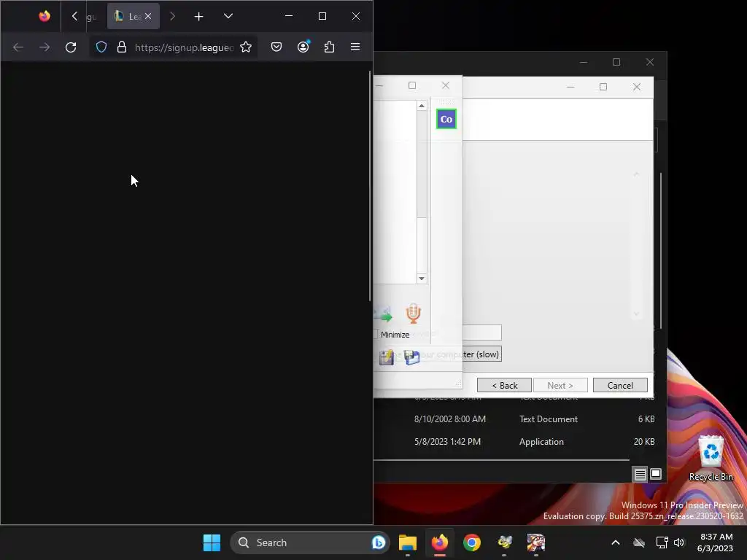Switch to Firefox on taskbar
Image resolution: width=747 pixels, height=560 pixels.
coord(440,542)
